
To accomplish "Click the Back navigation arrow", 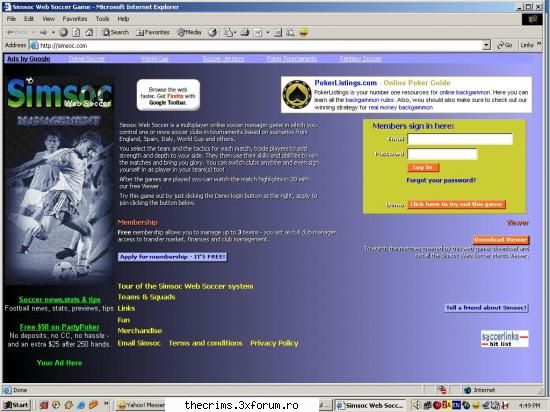I will pos(18,33).
